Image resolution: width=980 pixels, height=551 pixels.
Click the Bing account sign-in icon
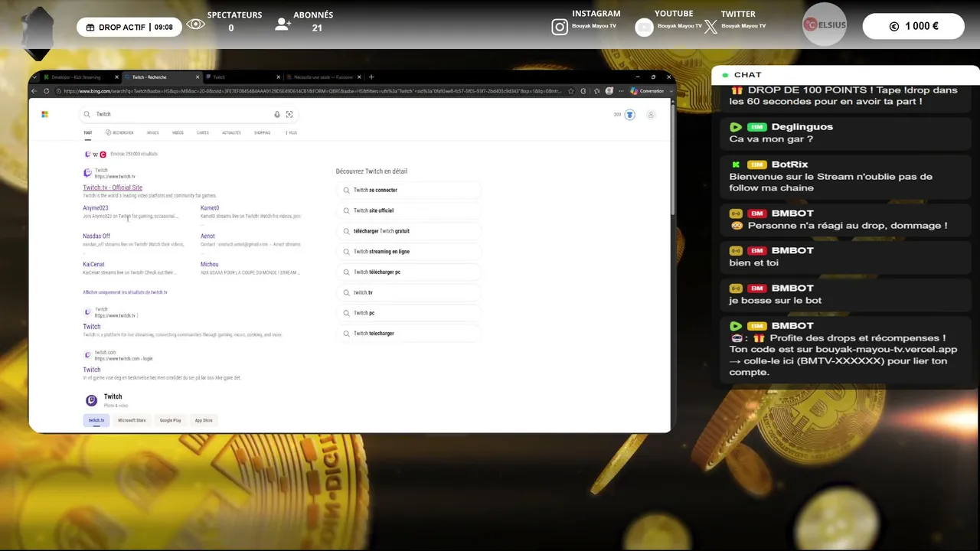[651, 115]
